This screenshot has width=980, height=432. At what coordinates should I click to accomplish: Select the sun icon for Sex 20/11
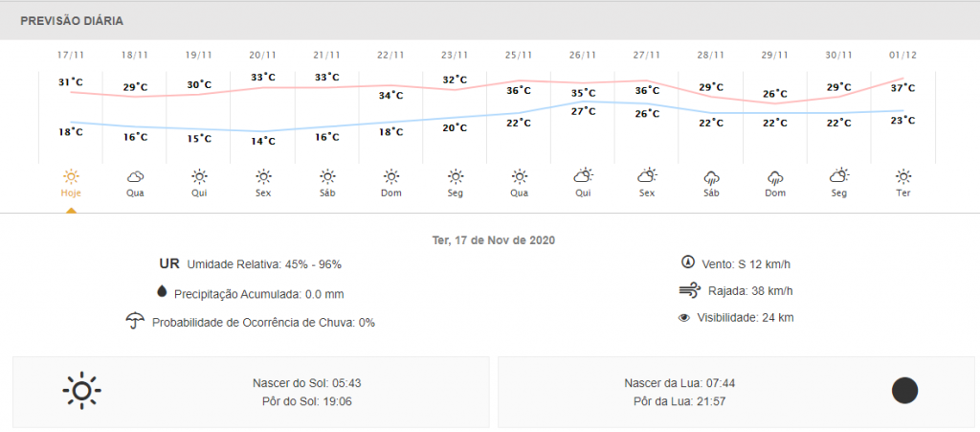[x=263, y=175]
